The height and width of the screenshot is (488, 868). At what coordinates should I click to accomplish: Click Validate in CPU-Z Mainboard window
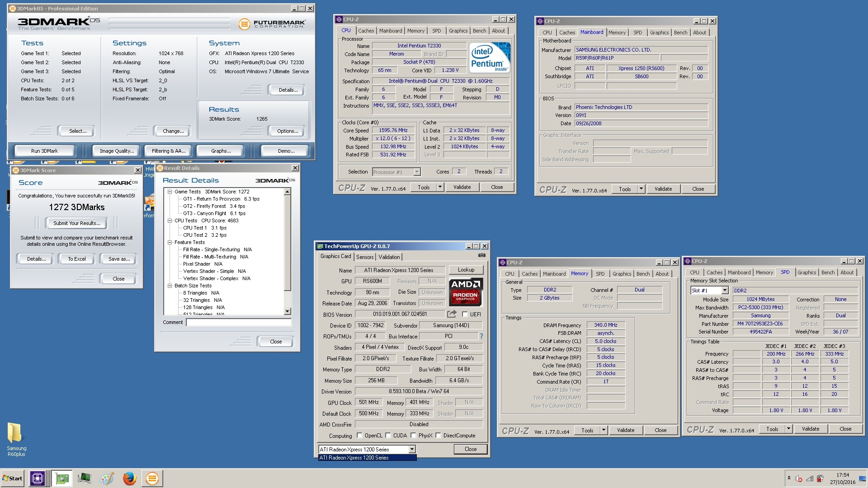tap(663, 189)
